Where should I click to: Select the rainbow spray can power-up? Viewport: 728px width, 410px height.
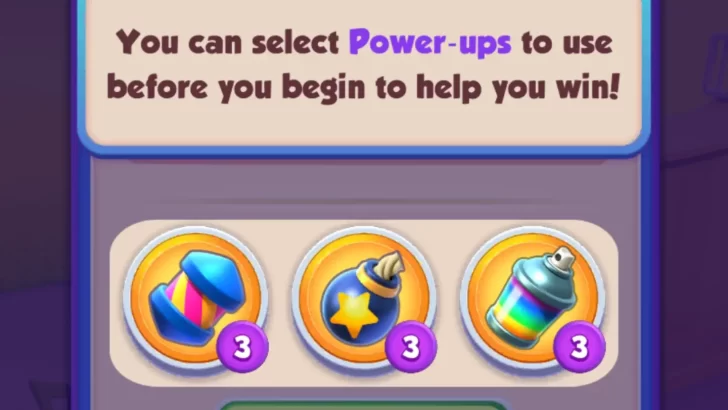coord(532,299)
